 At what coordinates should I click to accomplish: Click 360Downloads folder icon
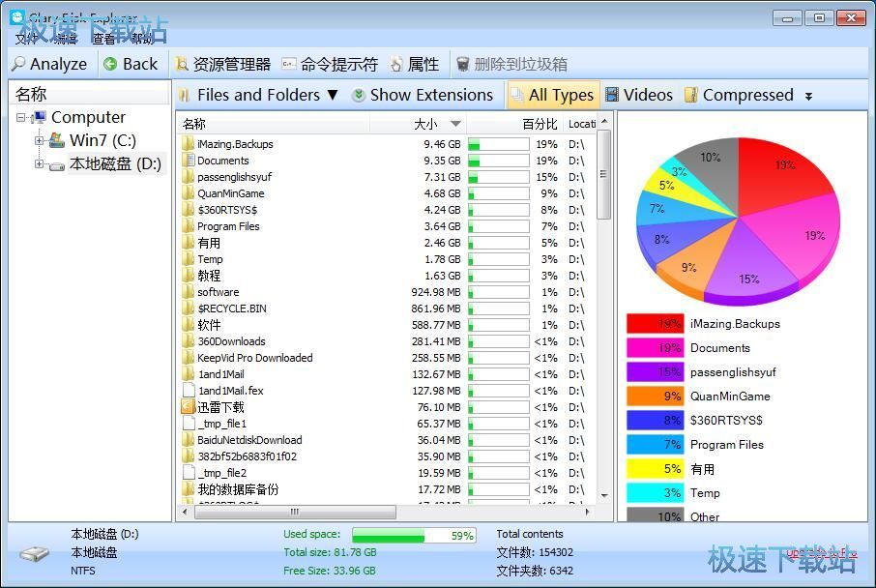pos(189,341)
